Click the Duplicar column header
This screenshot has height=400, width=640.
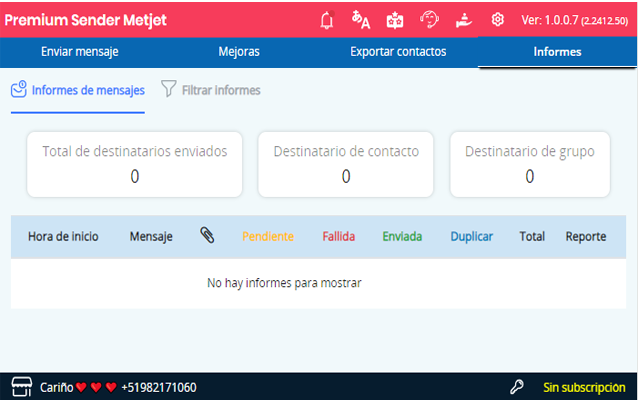[x=471, y=237]
